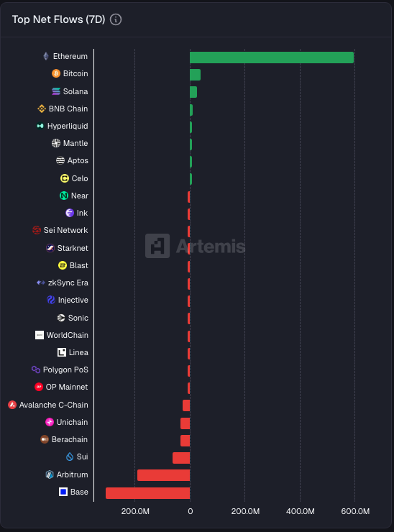This screenshot has height=532, width=394.
Task: Click the Top Net Flows (7D) title
Action: (x=59, y=19)
